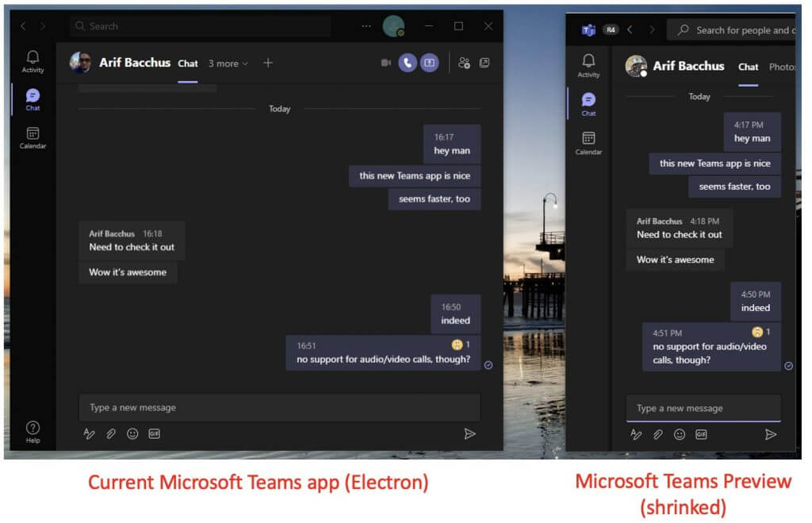Select Chat tab in Teams Preview
The height and width of the screenshot is (523, 812).
[x=749, y=67]
